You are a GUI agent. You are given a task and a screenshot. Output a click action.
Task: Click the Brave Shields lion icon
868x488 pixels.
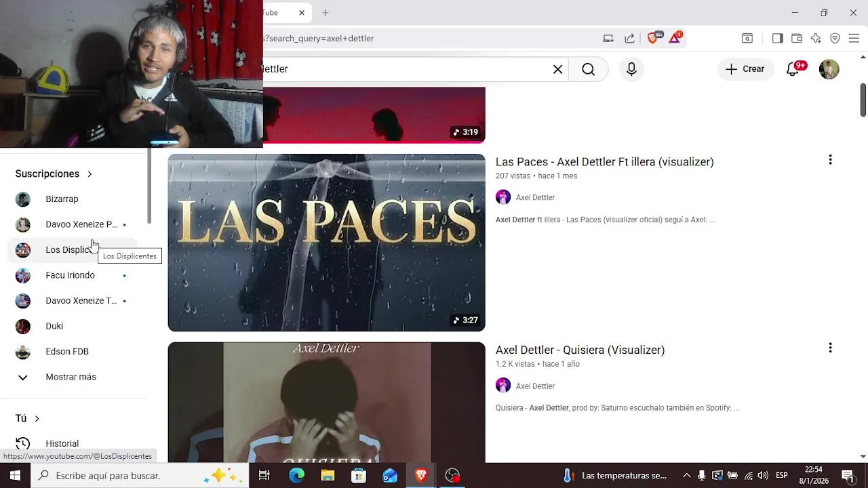pos(654,38)
